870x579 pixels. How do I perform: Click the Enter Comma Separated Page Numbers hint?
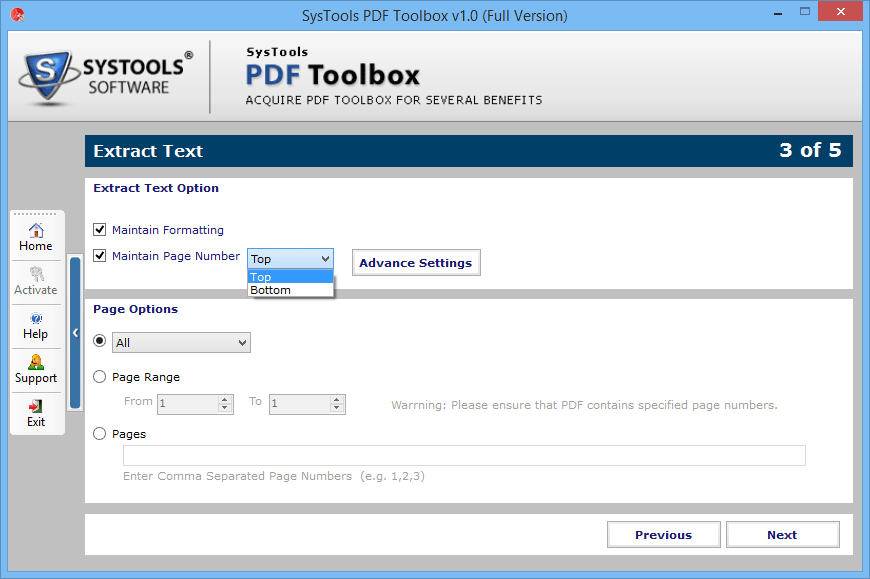coord(274,476)
